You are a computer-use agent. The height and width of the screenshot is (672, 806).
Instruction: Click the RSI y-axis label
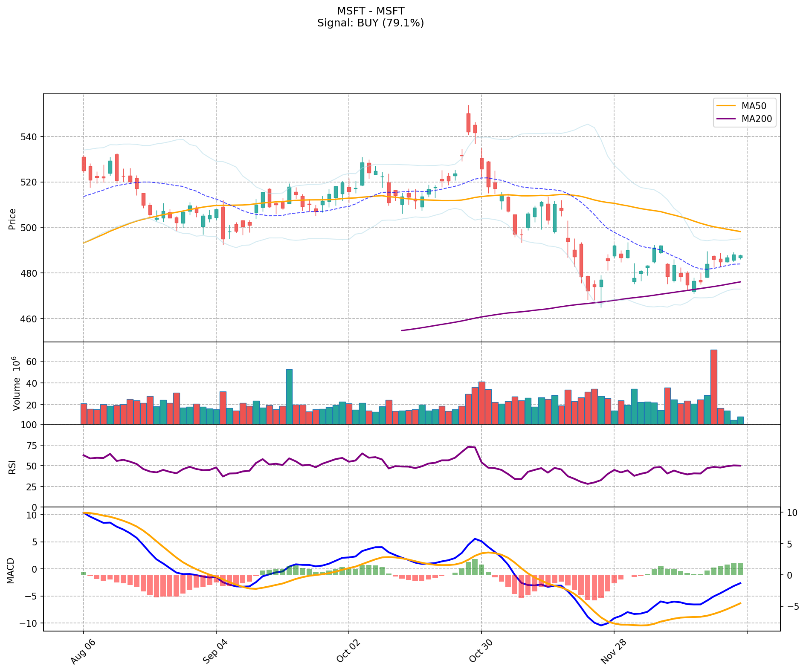13,466
